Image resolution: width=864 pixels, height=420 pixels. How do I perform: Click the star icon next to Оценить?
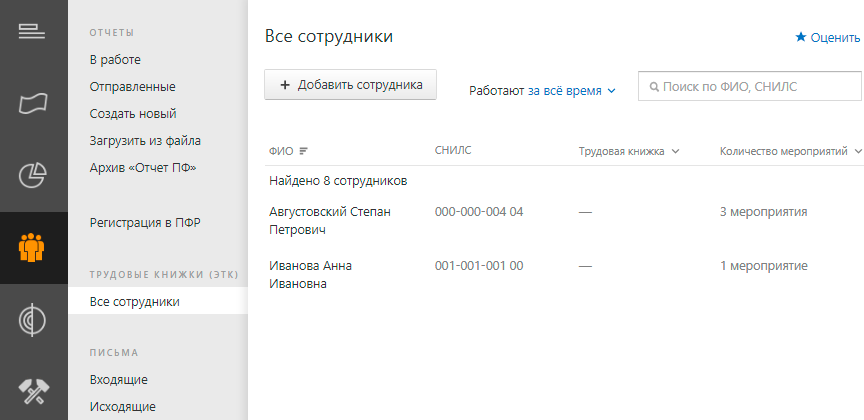801,37
